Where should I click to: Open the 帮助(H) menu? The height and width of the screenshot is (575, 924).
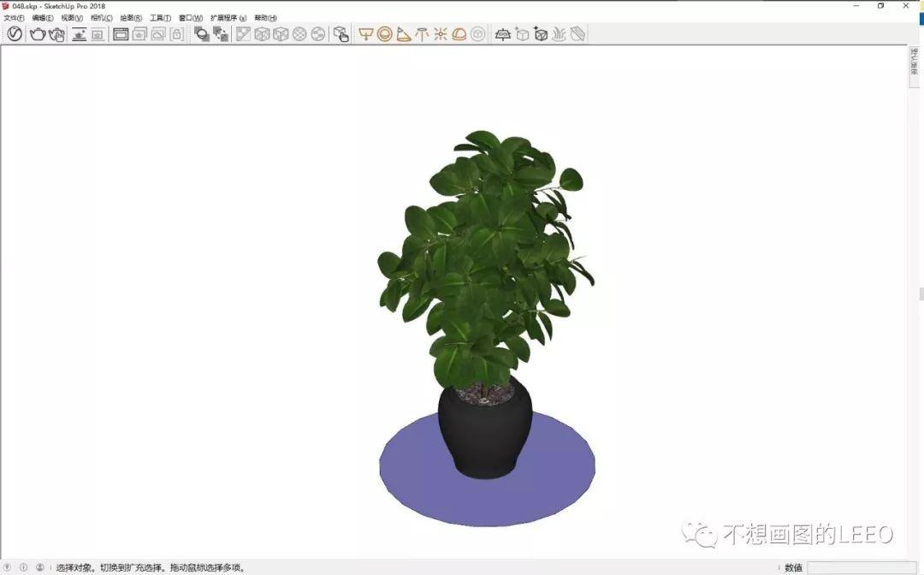[265, 18]
